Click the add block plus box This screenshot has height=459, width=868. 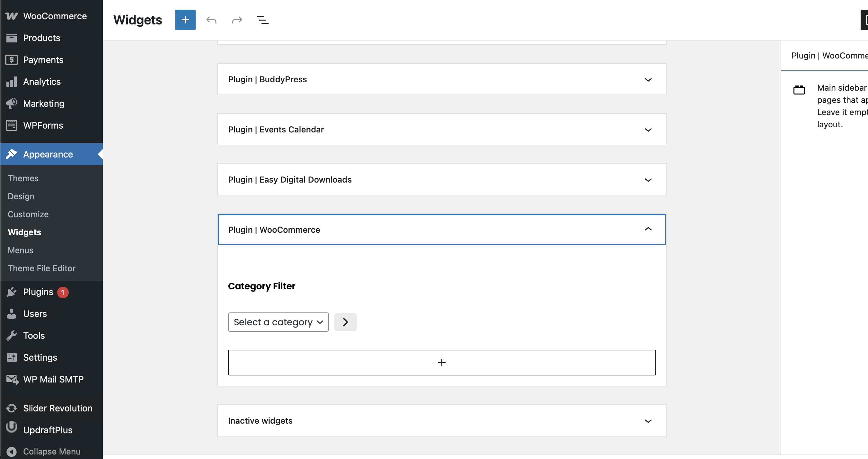click(441, 363)
